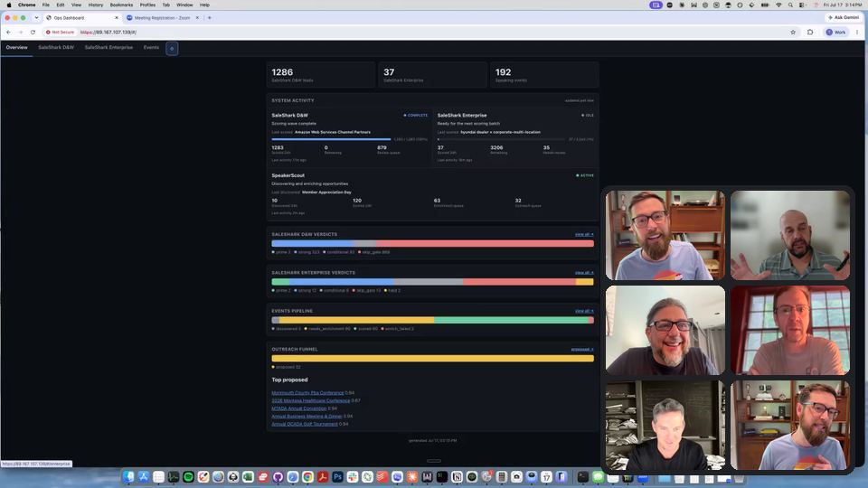Click view all for SaleShark D&W Verdicts
868x488 pixels.
584,235
